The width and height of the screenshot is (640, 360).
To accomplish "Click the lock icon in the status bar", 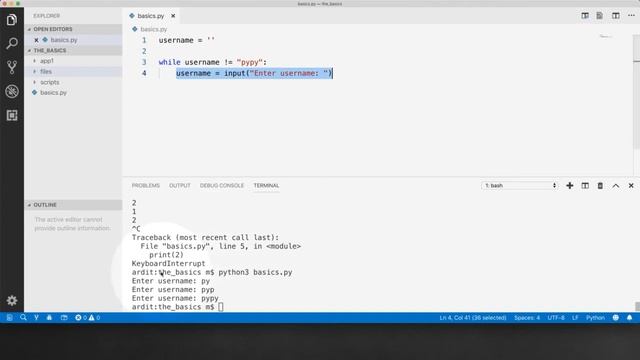I will [x=49, y=318].
